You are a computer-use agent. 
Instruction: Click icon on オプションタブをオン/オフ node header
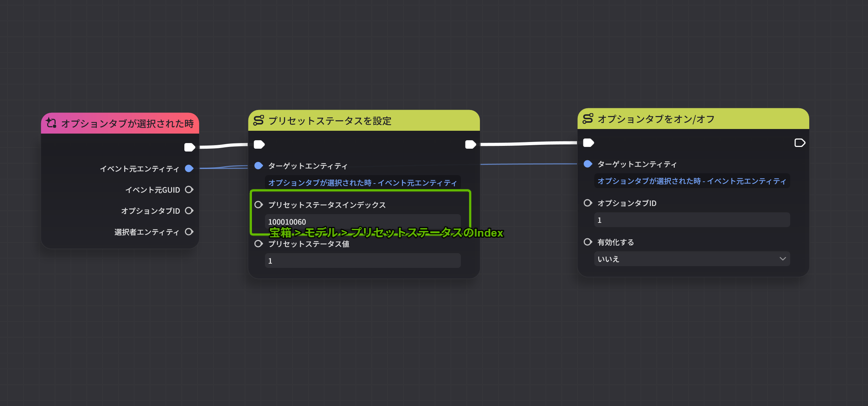[x=588, y=118]
